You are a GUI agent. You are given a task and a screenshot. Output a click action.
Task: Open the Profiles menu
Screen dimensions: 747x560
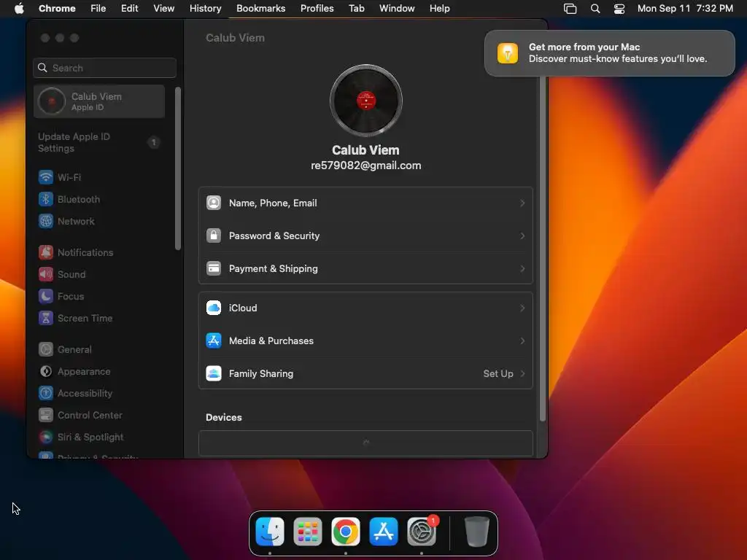tap(317, 9)
